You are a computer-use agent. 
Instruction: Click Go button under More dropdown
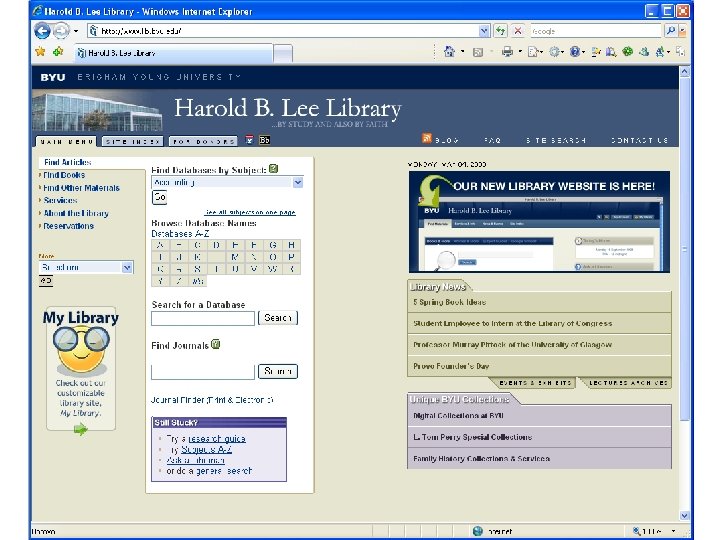[x=46, y=281]
